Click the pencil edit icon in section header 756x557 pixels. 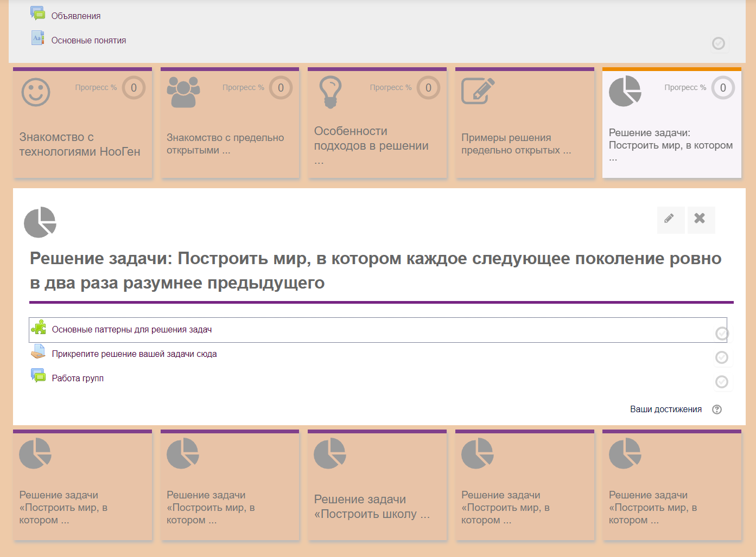pos(670,219)
